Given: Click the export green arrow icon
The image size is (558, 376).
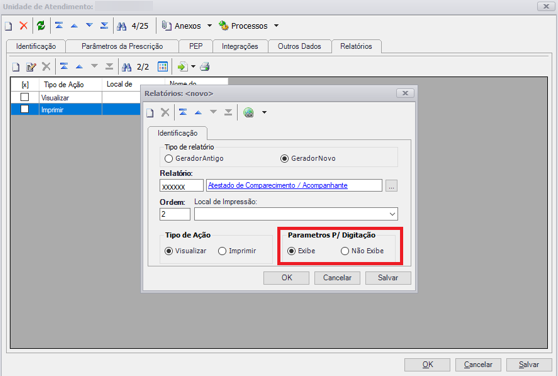Looking at the screenshot, I should click(x=182, y=67).
